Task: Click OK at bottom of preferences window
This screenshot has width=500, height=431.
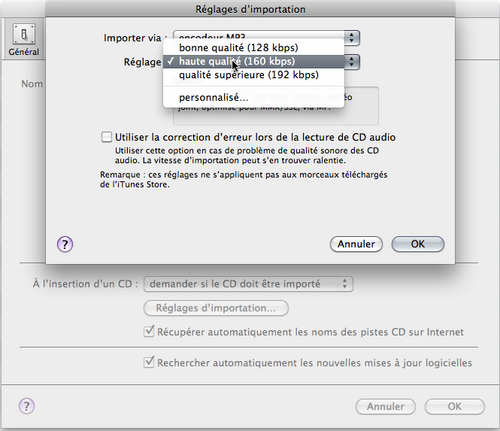Action: click(455, 406)
